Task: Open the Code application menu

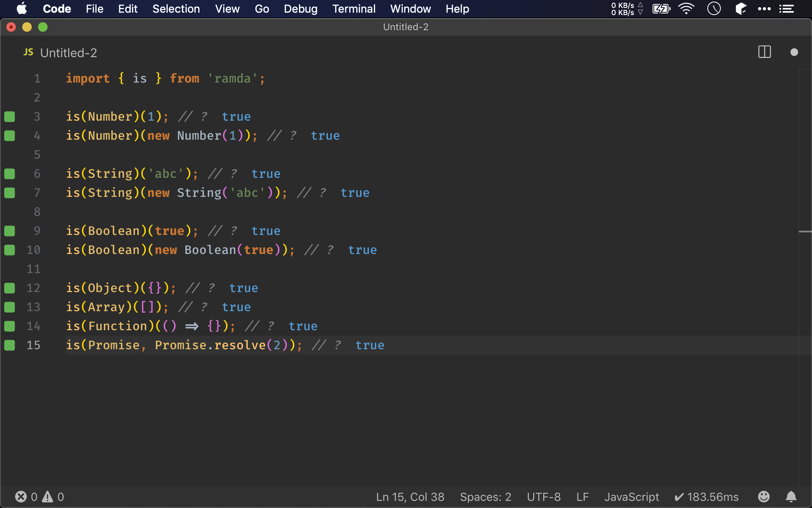Action: click(x=57, y=9)
